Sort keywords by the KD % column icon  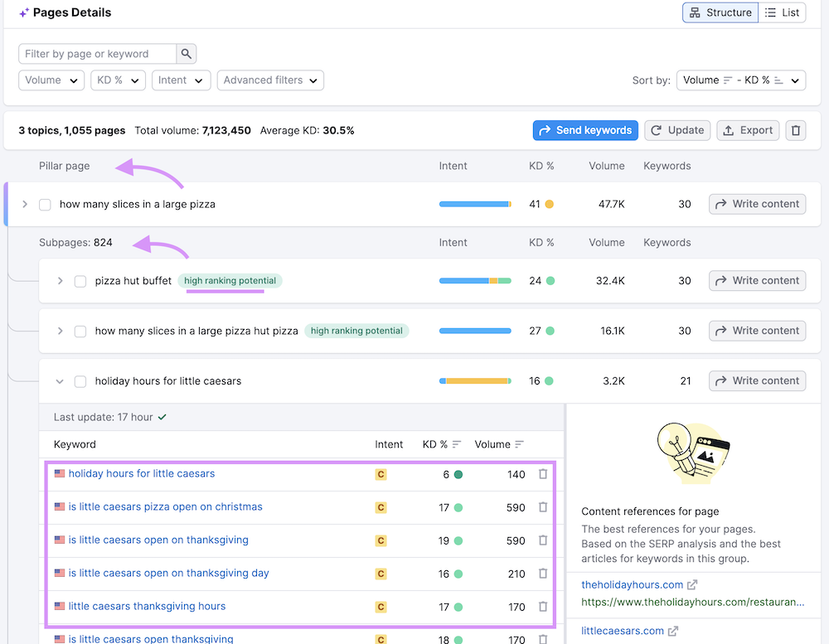(457, 445)
